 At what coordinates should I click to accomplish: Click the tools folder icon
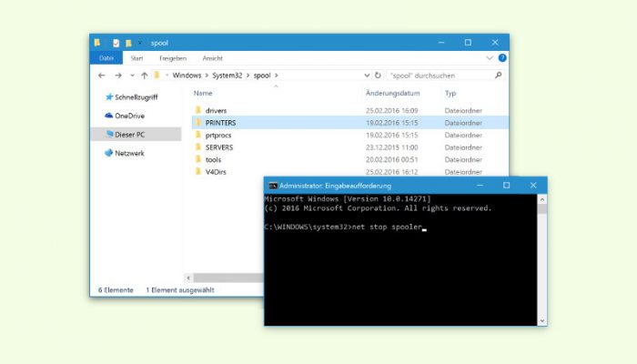click(198, 159)
